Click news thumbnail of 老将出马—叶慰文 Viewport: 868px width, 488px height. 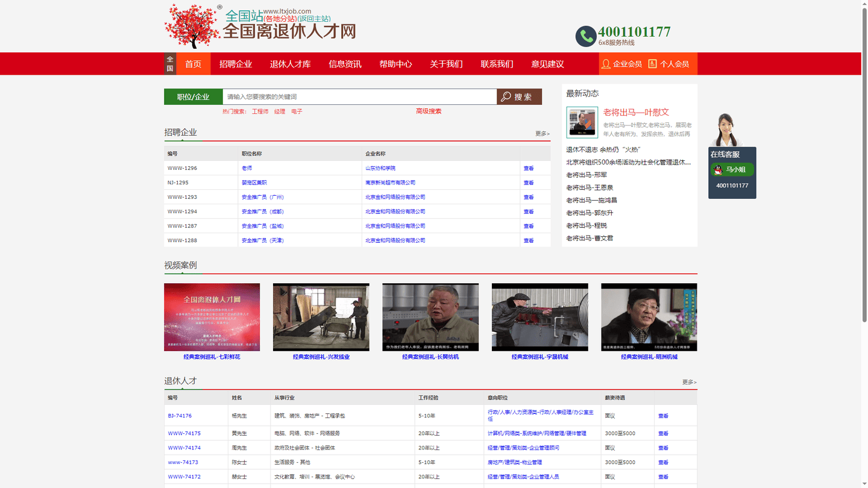click(582, 122)
